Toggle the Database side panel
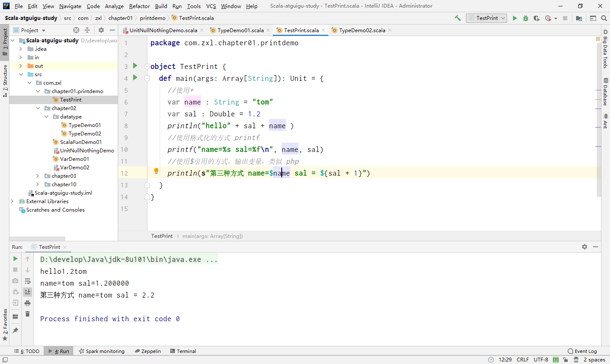This screenshot has height=364, width=610. (605, 92)
